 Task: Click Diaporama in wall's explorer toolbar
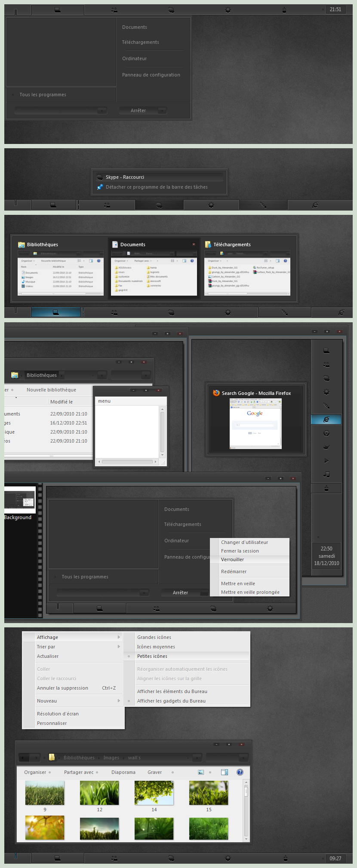(123, 772)
